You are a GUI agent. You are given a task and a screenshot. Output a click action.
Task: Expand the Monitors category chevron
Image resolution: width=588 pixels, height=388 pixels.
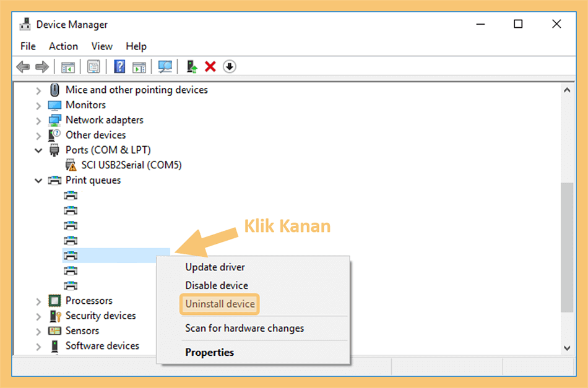(x=38, y=106)
